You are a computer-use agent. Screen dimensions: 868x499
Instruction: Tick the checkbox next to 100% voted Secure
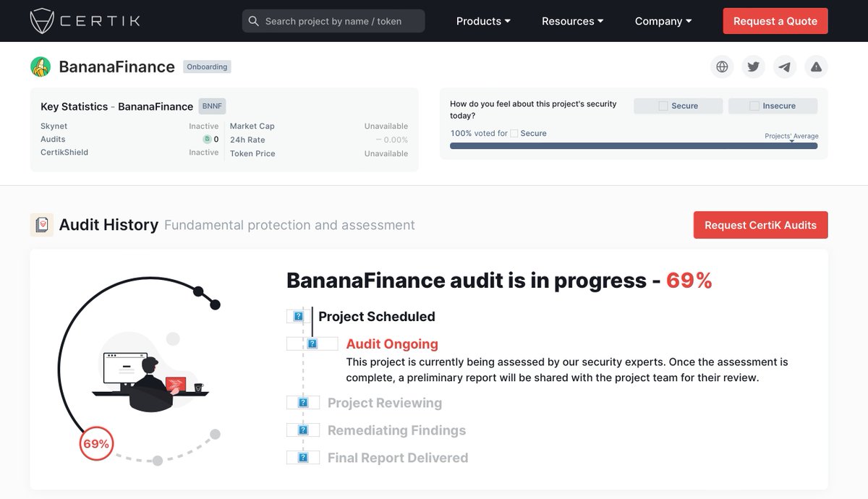coord(515,133)
